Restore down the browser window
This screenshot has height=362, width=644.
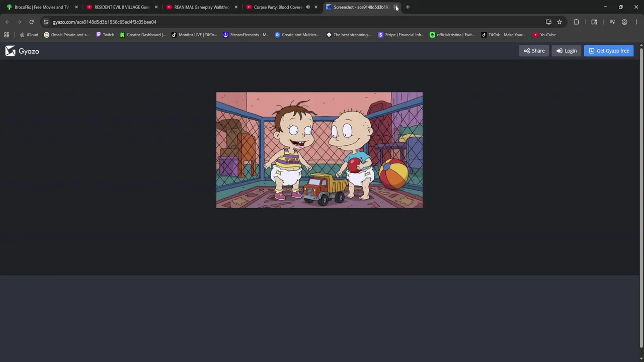click(621, 7)
